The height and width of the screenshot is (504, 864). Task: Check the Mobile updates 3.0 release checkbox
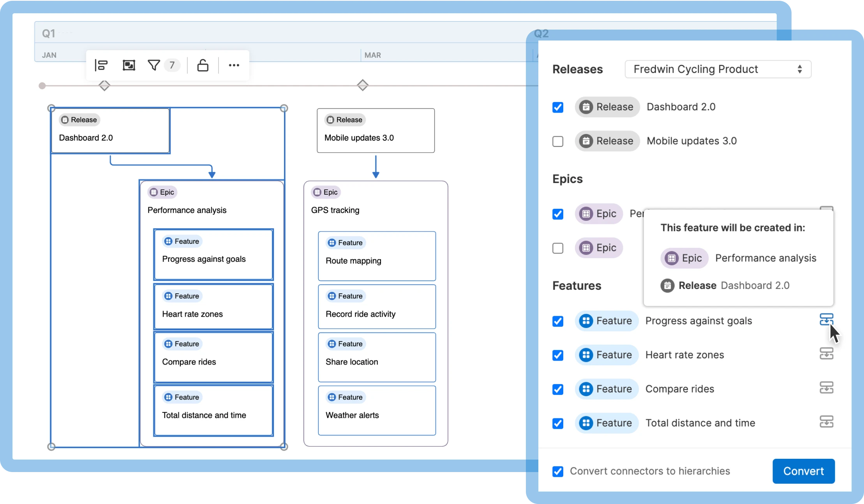pyautogui.click(x=558, y=141)
